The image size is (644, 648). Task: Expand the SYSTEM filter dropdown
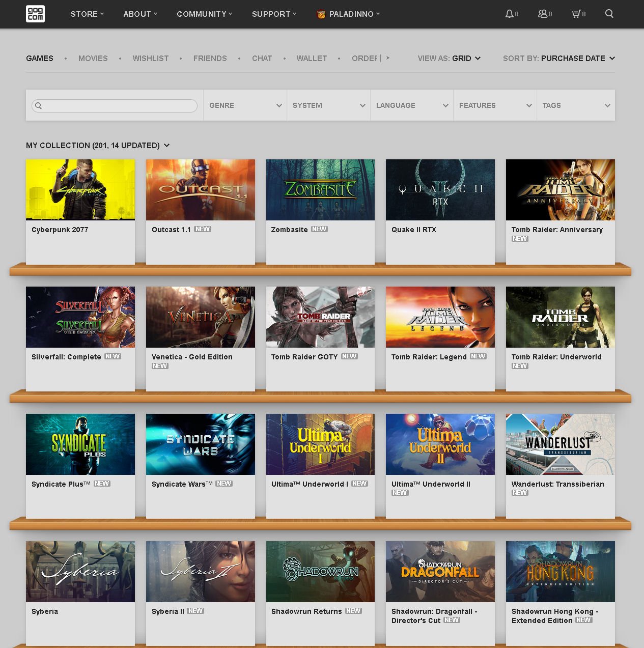[328, 105]
